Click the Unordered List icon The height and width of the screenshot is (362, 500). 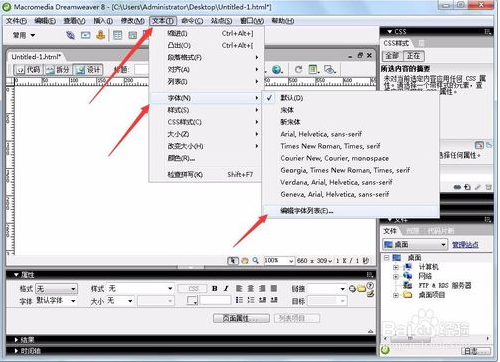click(x=239, y=300)
